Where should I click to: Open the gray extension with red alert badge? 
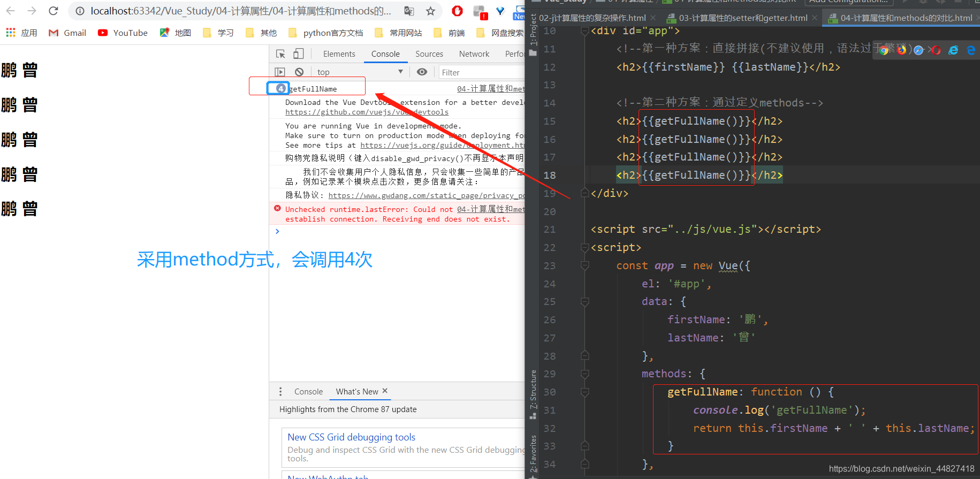click(x=480, y=11)
